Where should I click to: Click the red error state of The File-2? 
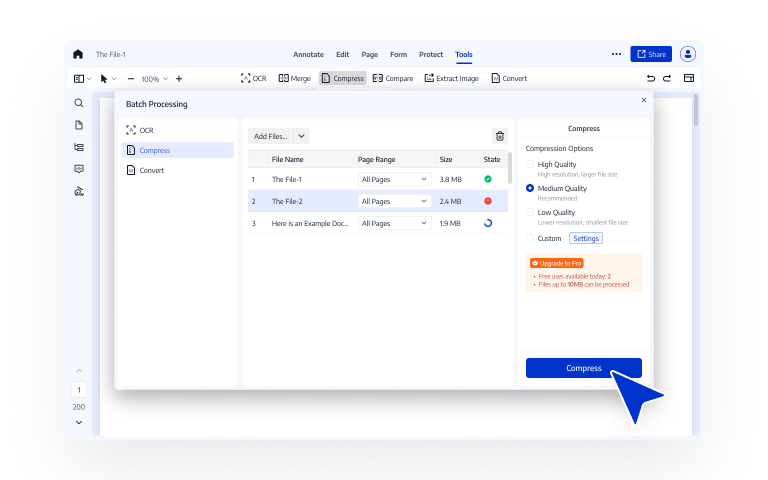click(x=488, y=201)
